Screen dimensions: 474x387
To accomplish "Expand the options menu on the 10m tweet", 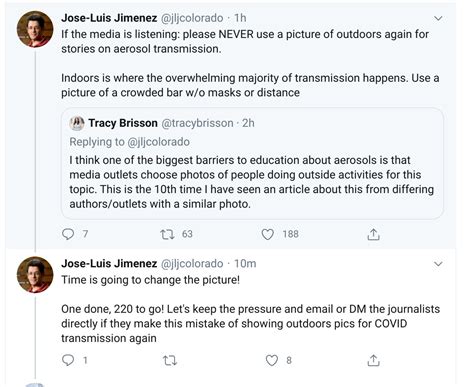I will [x=438, y=264].
